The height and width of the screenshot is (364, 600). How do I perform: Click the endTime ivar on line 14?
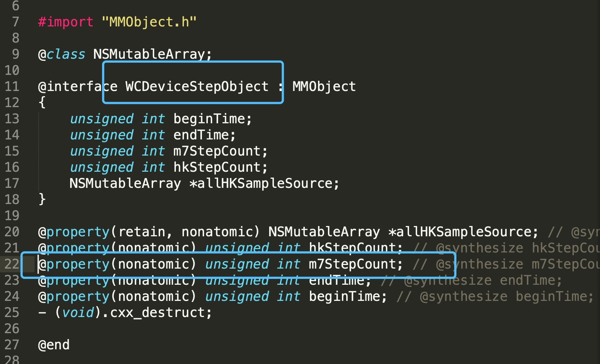(x=201, y=135)
